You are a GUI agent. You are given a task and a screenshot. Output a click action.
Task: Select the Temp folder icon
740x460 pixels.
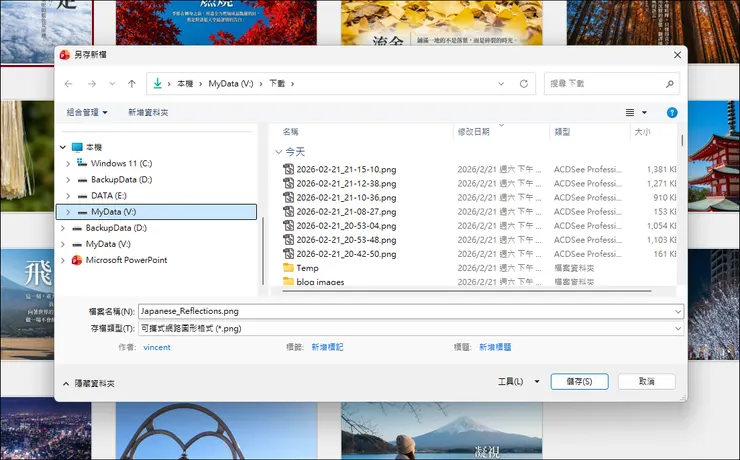(x=288, y=268)
